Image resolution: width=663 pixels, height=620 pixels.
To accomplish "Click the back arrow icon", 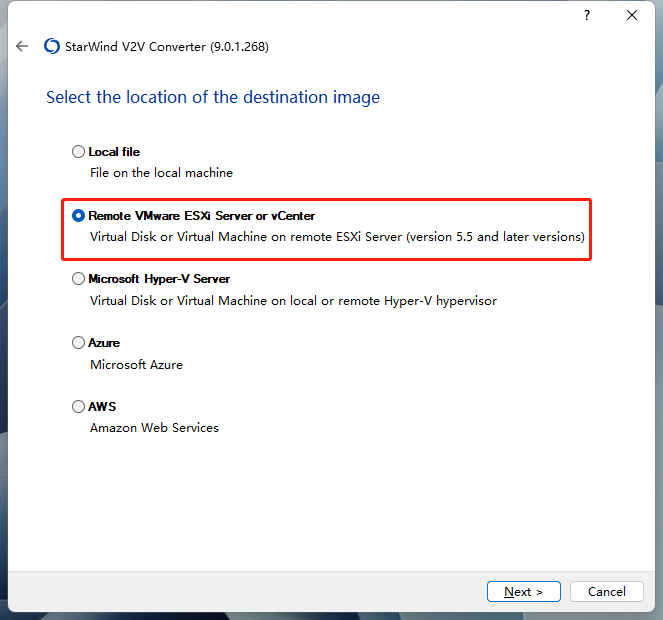I will (22, 46).
